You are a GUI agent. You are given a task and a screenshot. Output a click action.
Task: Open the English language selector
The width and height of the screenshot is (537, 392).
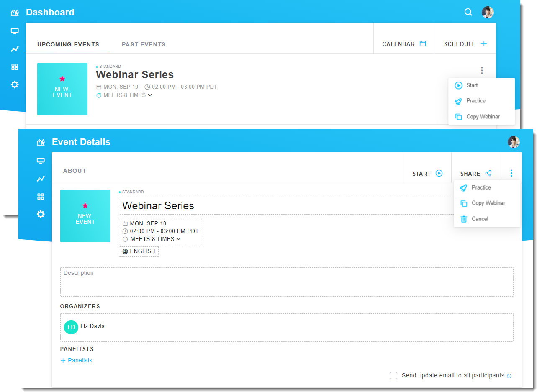[139, 251]
